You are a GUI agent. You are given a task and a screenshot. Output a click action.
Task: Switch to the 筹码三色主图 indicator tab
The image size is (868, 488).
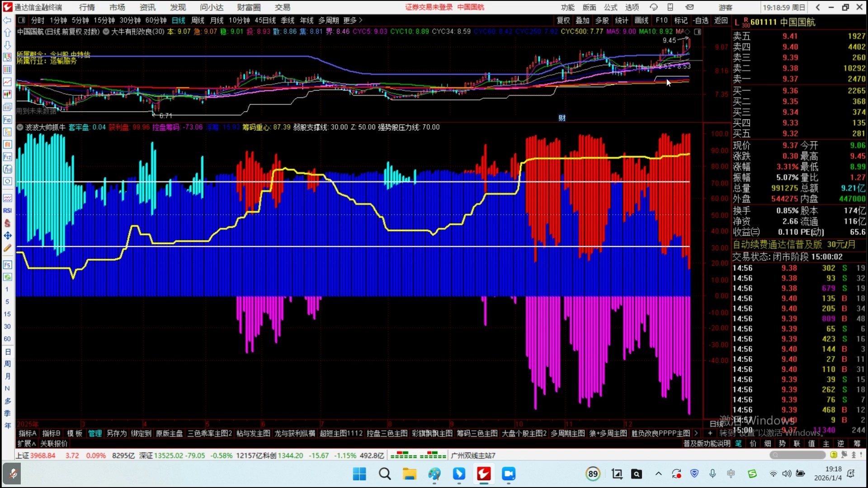[x=476, y=433]
